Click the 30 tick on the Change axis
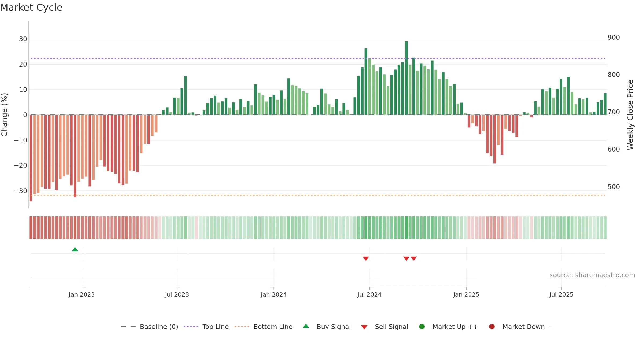The width and height of the screenshot is (644, 362). pos(23,39)
